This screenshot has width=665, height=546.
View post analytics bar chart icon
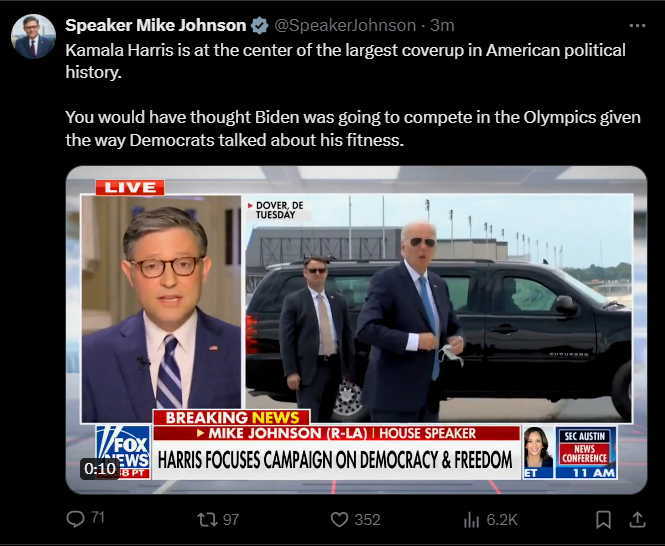(471, 519)
